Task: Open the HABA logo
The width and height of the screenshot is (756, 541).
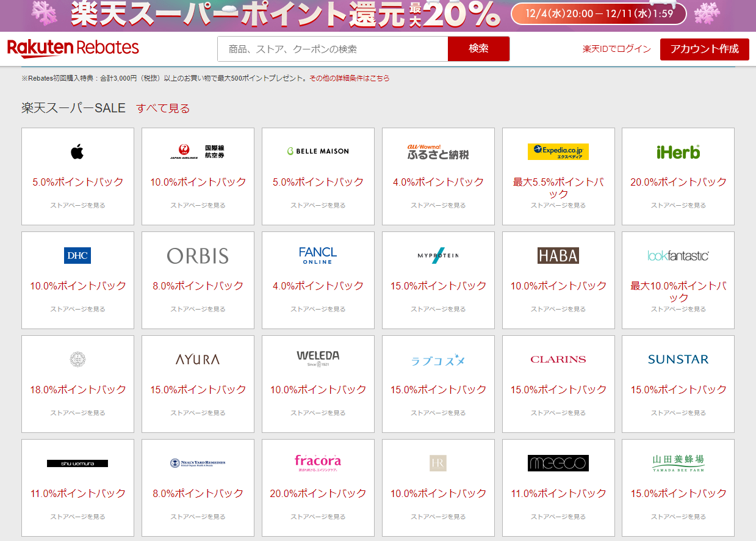Action: 558,255
